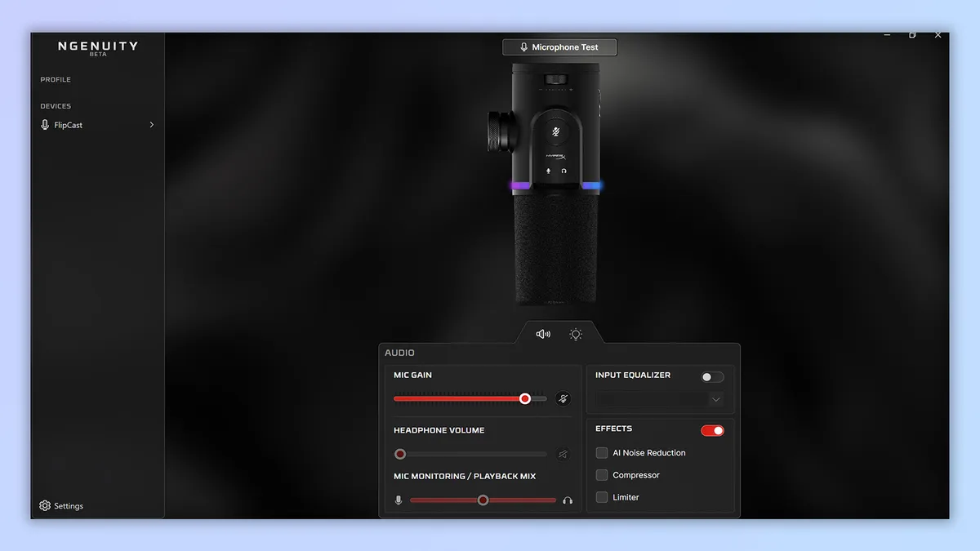Click the Mic Gain slider handle
The width and height of the screenshot is (980, 551).
coord(525,398)
